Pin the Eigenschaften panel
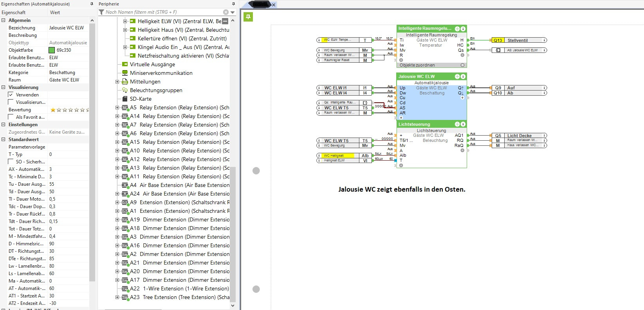 92,4
